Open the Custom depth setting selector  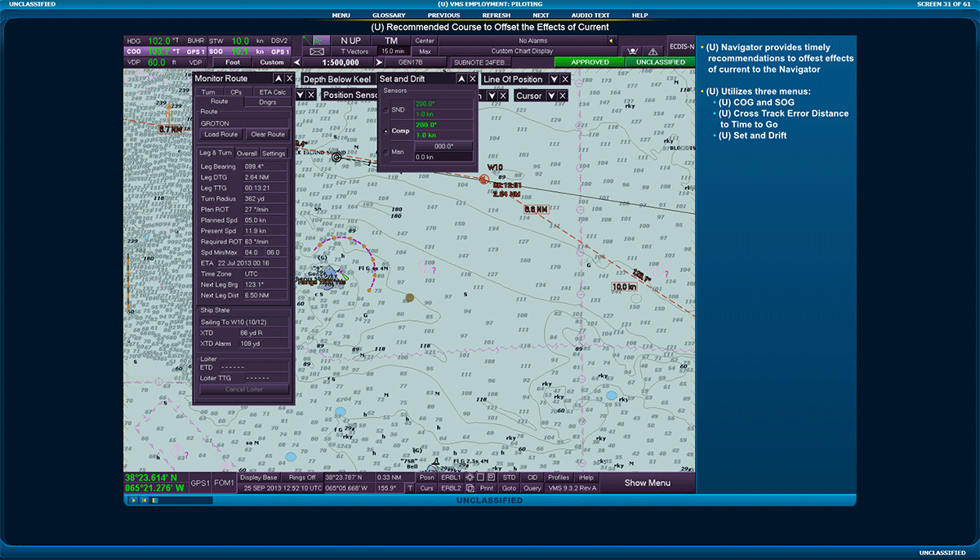(x=272, y=62)
